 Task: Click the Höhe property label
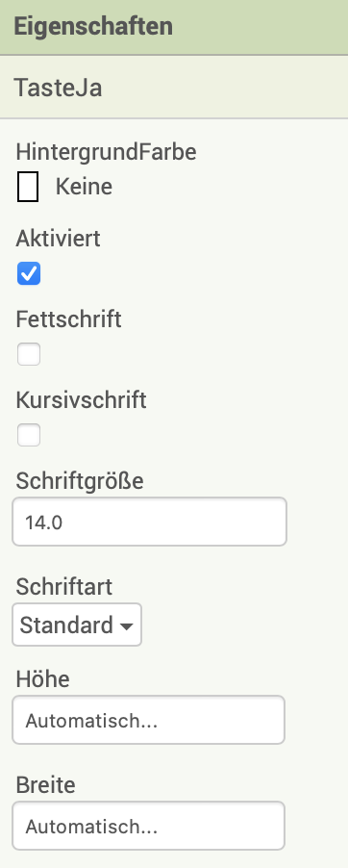(x=43, y=679)
